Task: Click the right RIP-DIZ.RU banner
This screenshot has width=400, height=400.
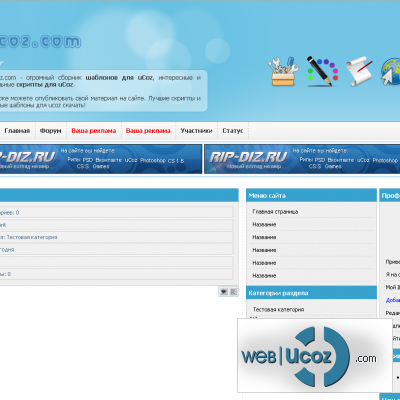Action: pos(302,159)
